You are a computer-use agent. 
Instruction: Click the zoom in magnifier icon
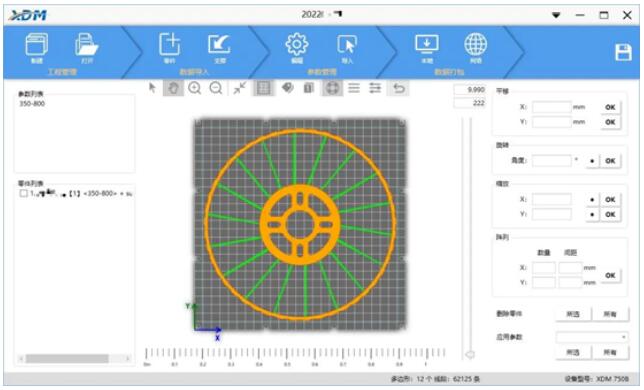[x=194, y=88]
